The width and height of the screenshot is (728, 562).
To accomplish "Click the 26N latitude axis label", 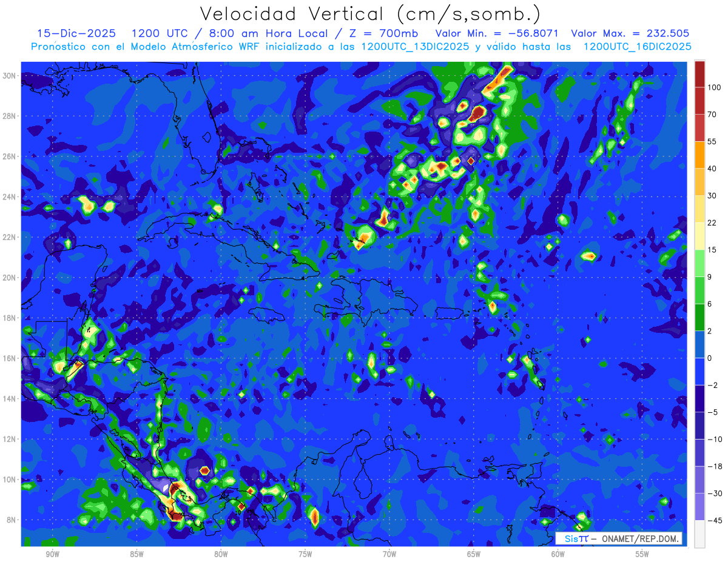I will tap(10, 156).
